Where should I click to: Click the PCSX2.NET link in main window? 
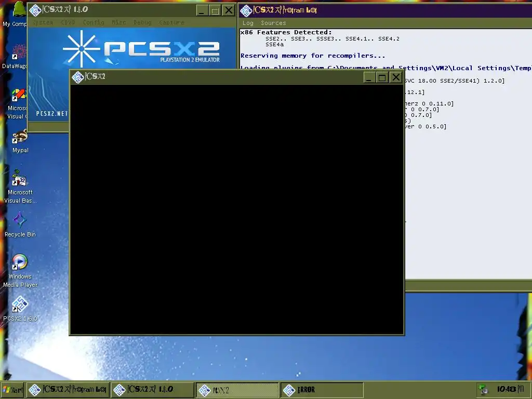pyautogui.click(x=52, y=114)
